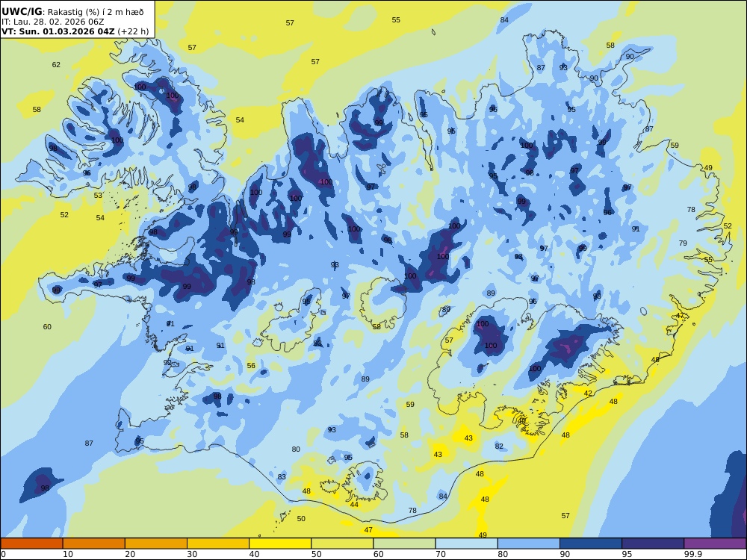The height and width of the screenshot is (560, 747).
Task: Click the map value 53 in Breiðafjörður
Action: tap(98, 195)
